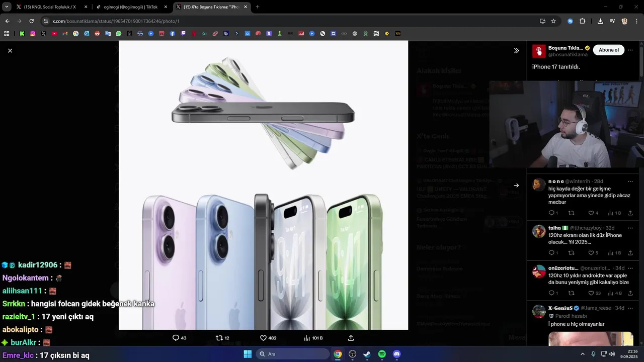Open a new browser tab
Screen dimensions: 644x362
coord(258,7)
